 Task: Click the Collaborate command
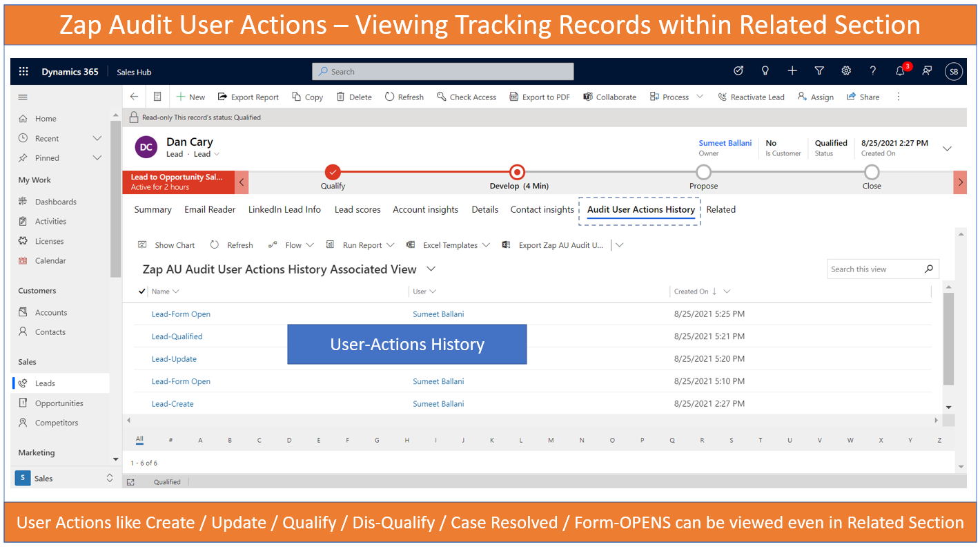[x=610, y=97]
